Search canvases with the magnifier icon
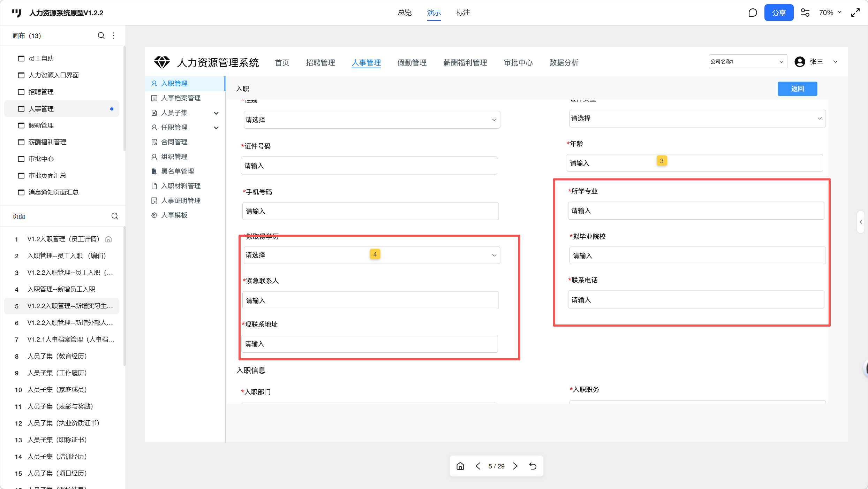Screen dimensions: 868x489 (x=101, y=36)
